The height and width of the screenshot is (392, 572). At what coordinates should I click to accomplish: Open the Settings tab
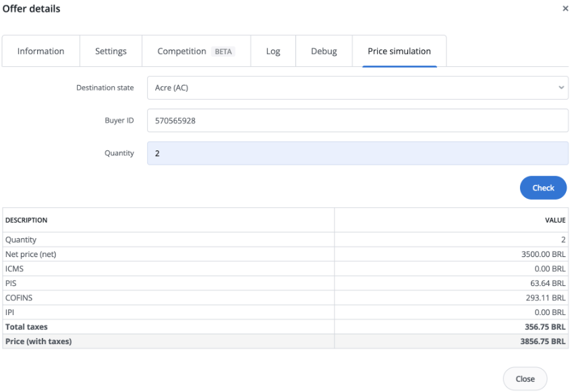[x=111, y=51]
